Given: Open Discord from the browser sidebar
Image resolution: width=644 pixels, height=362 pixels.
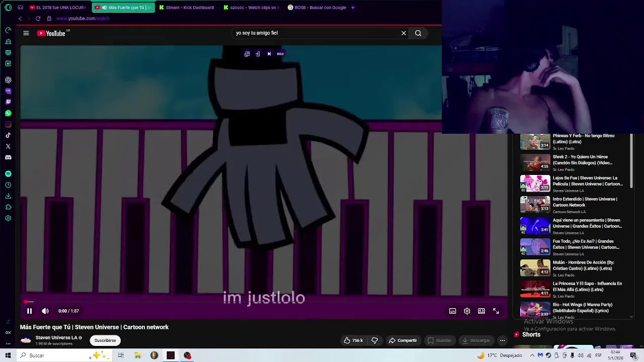Looking at the screenshot, I should [x=8, y=157].
